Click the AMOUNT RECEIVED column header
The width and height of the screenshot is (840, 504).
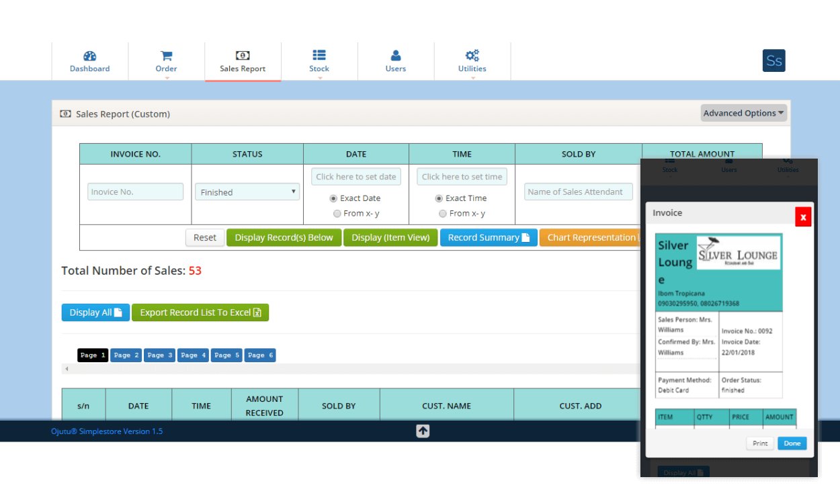click(265, 406)
